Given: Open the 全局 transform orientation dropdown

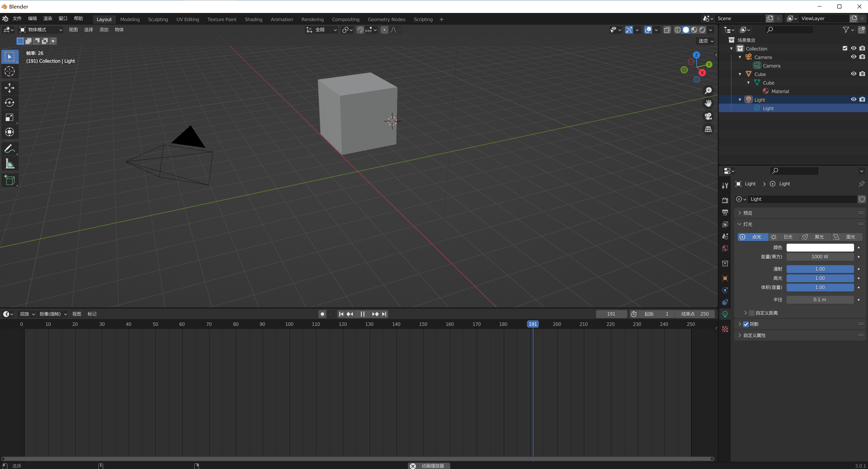Looking at the screenshot, I should coord(321,30).
